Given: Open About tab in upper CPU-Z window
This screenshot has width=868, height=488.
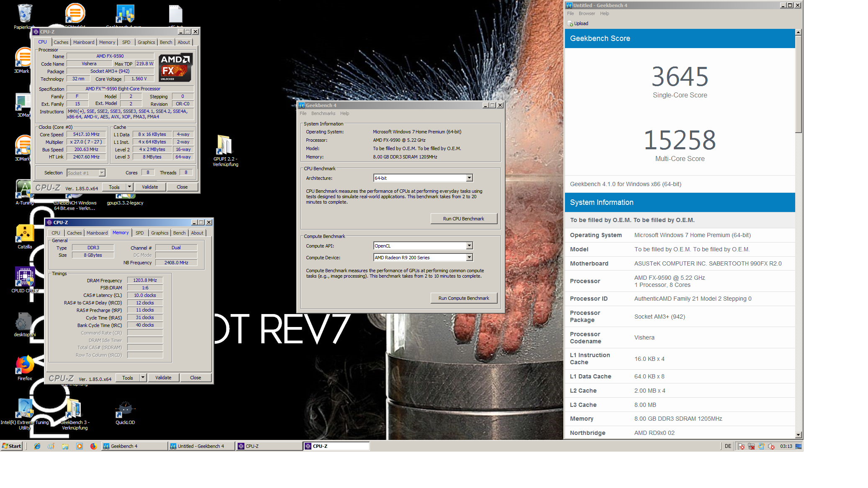Looking at the screenshot, I should (x=184, y=42).
